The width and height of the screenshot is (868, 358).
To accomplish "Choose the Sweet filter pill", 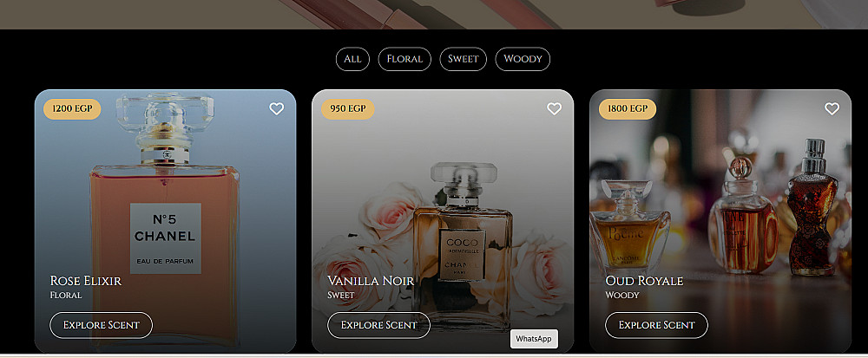I will point(464,59).
